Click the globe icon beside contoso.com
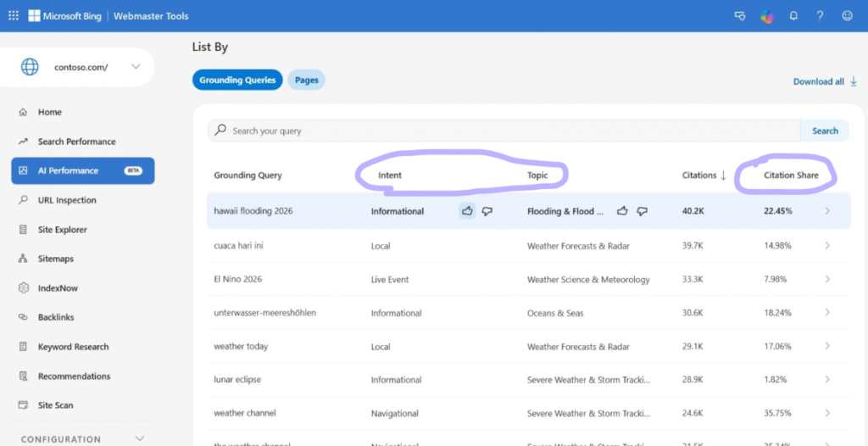The height and width of the screenshot is (446, 868). (x=30, y=67)
